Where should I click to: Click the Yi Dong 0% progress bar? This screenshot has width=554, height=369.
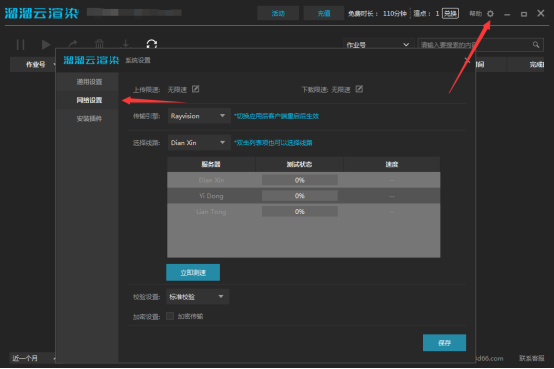(300, 195)
